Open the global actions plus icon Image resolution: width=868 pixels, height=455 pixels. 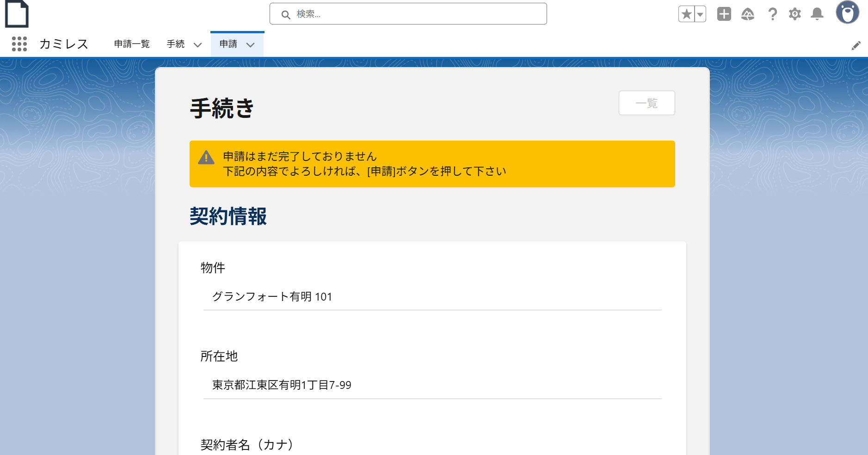pos(724,13)
